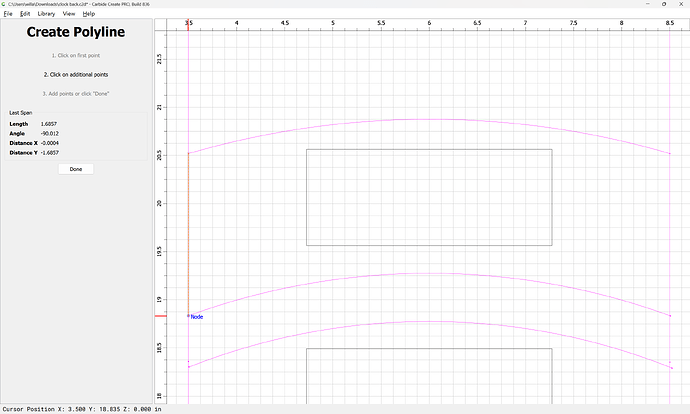Viewport: 690px width, 414px height.
Task: Click the top edge of the lower rectangle
Action: [429, 348]
